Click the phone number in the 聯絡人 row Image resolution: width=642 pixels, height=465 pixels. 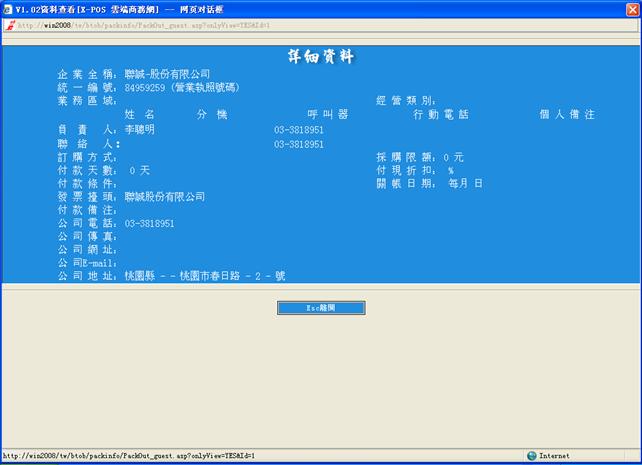[x=299, y=144]
